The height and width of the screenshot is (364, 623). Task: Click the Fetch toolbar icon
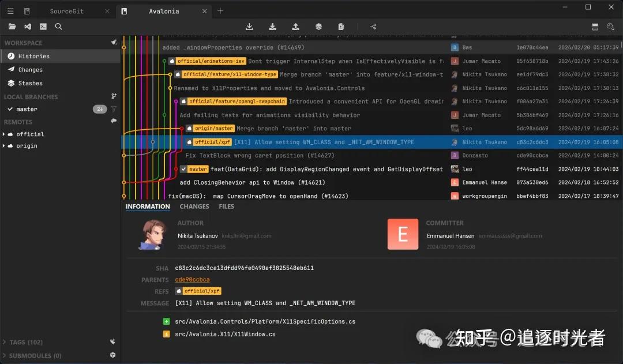tap(249, 27)
